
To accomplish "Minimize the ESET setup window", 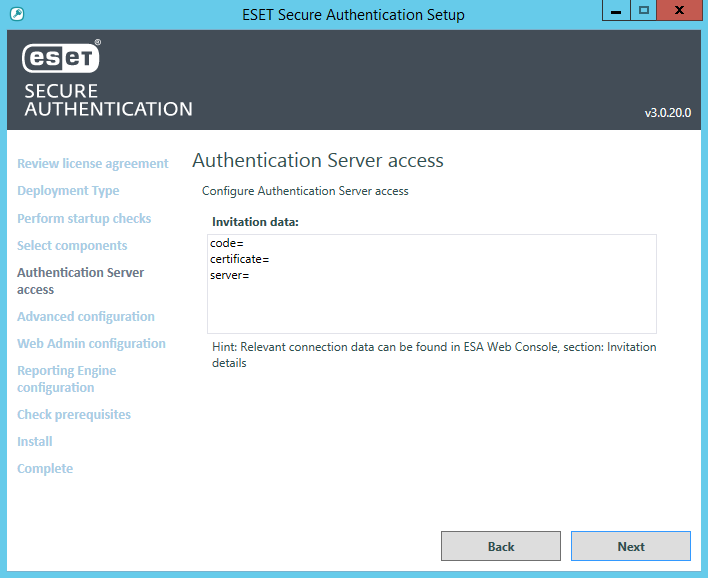I will pos(617,11).
